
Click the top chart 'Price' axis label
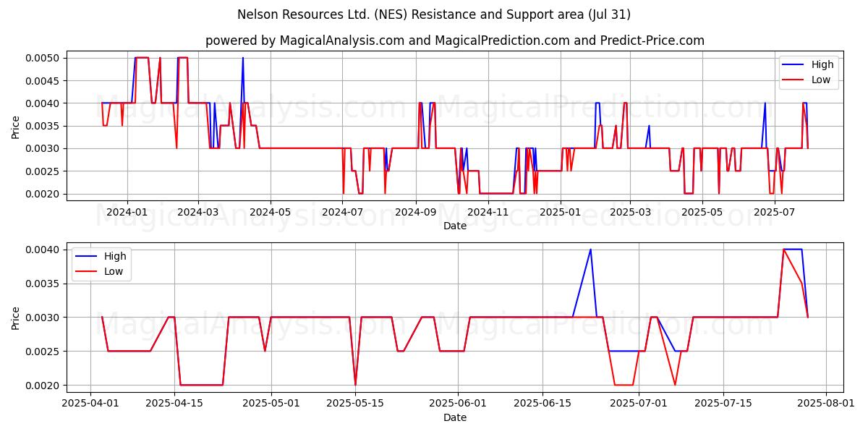click(16, 126)
